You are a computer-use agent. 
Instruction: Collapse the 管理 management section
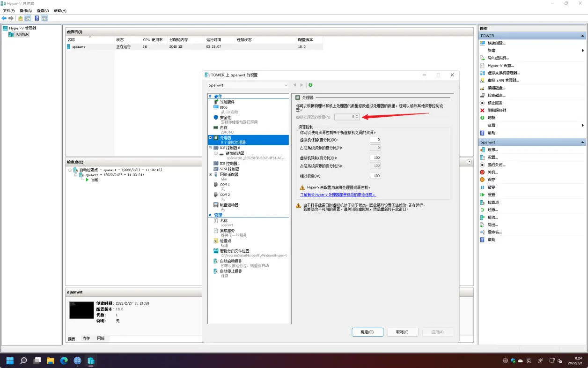[210, 215]
